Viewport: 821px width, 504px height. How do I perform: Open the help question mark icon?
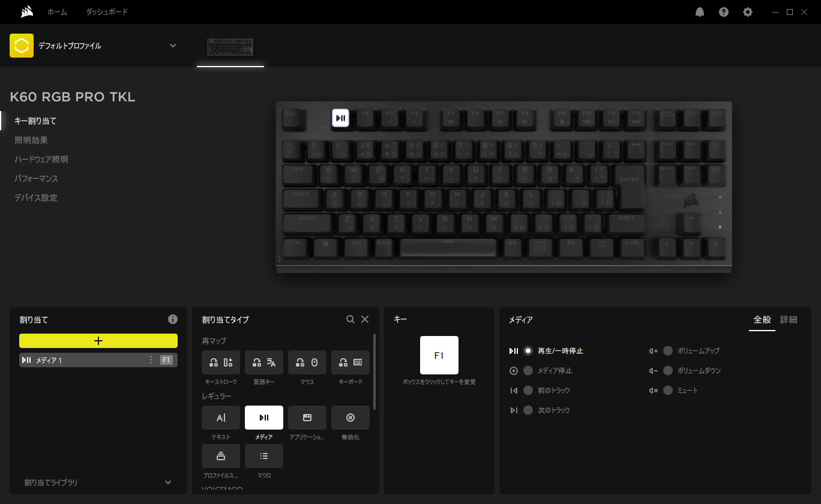coord(724,12)
